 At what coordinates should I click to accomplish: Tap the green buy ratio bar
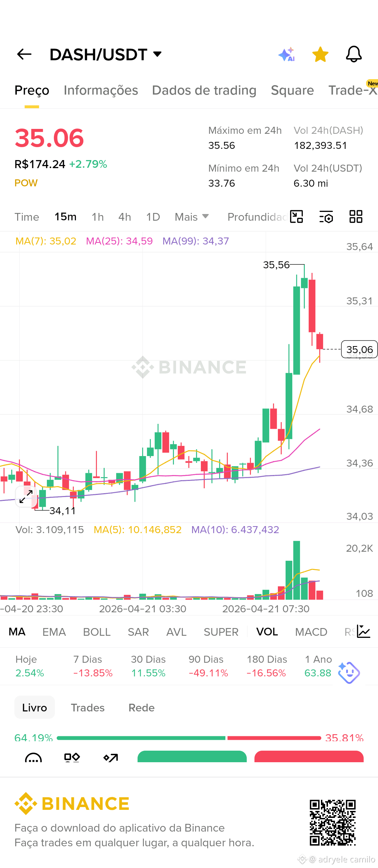(x=141, y=738)
